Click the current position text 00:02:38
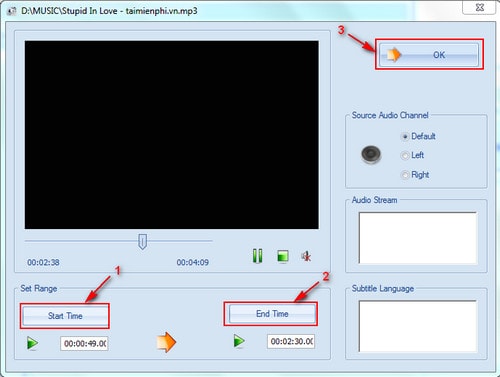 point(43,262)
